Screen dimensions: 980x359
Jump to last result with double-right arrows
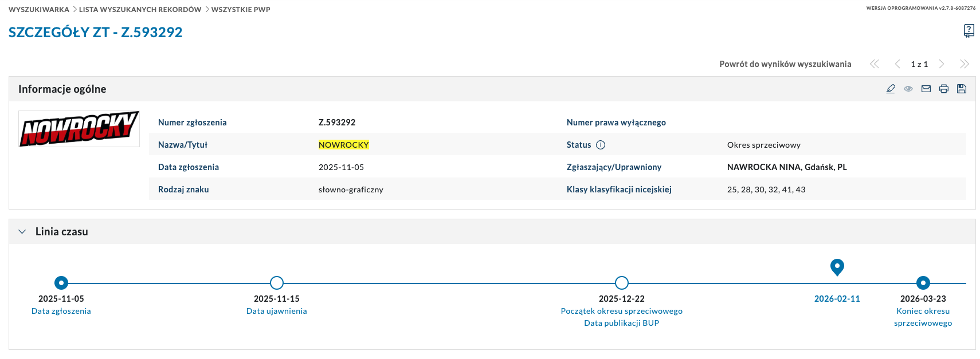point(965,64)
